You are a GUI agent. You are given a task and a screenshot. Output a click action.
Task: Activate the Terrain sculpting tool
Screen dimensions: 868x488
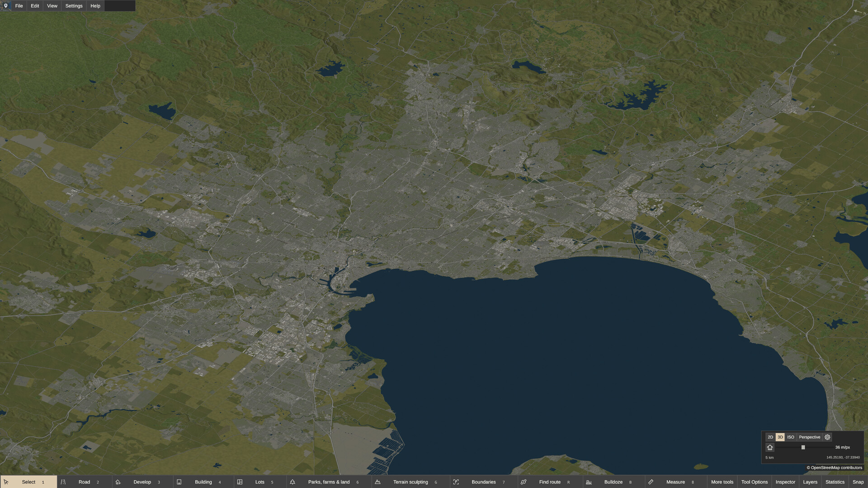(410, 482)
